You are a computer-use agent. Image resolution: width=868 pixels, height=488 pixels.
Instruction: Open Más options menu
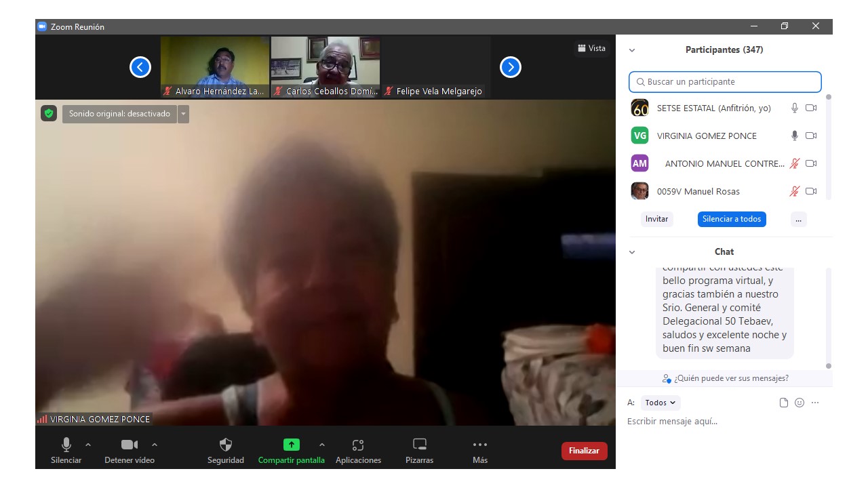click(480, 451)
